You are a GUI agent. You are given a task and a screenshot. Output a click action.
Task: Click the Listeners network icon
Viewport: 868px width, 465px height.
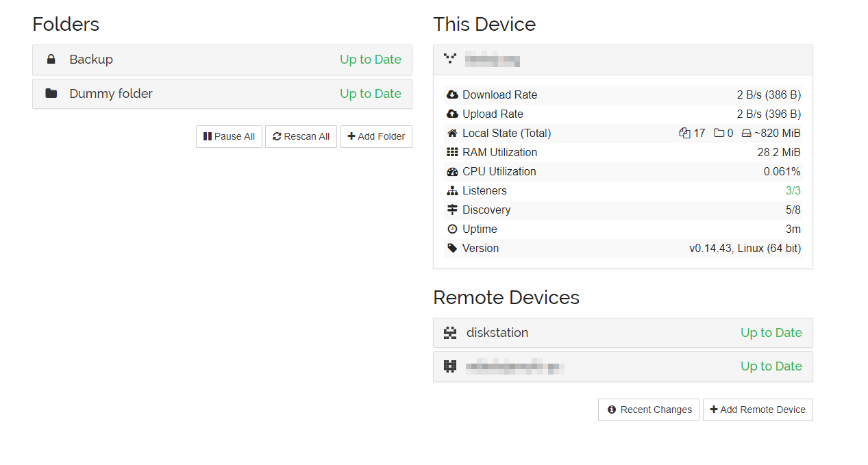(452, 190)
